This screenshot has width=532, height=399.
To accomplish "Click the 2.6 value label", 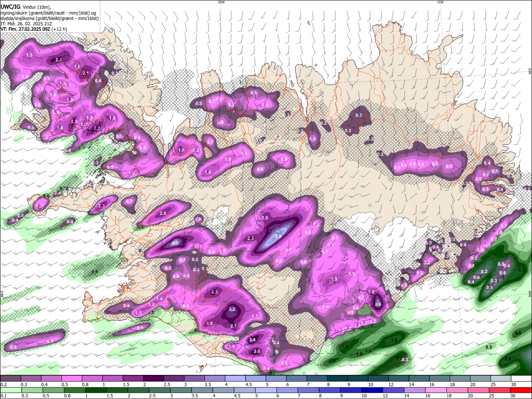I will click(257, 351).
